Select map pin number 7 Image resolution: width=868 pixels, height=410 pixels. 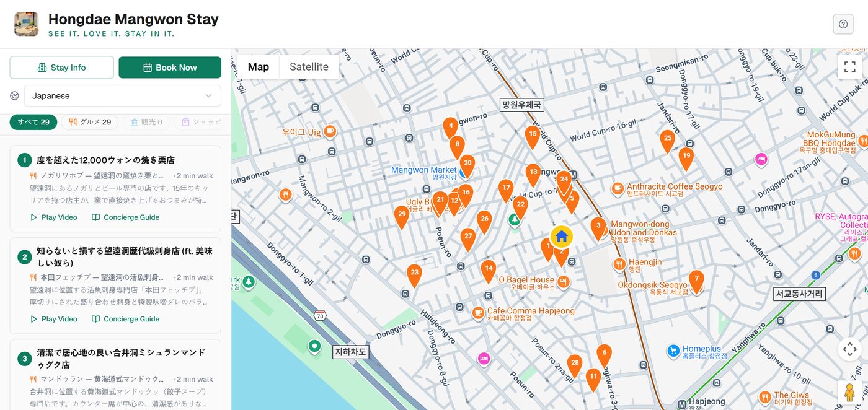click(696, 281)
